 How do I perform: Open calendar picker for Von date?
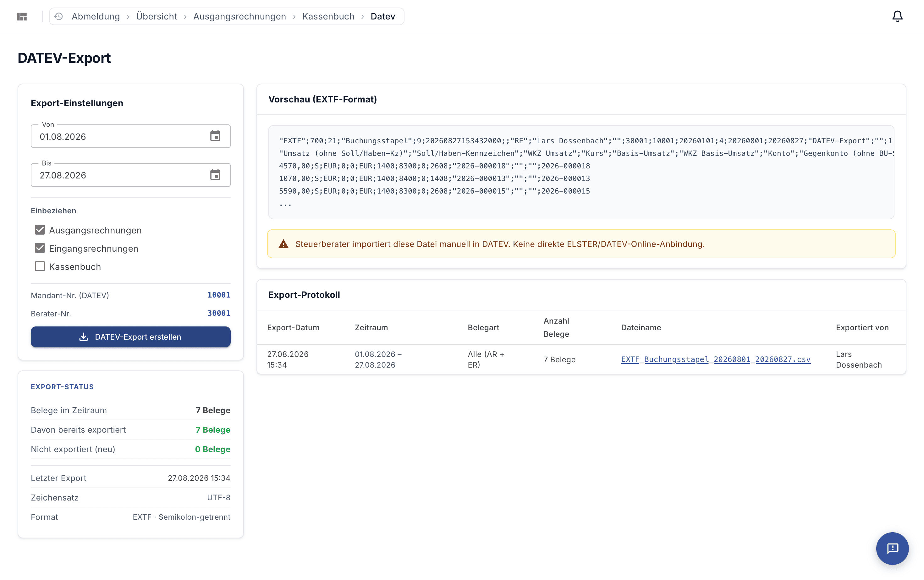pos(215,136)
